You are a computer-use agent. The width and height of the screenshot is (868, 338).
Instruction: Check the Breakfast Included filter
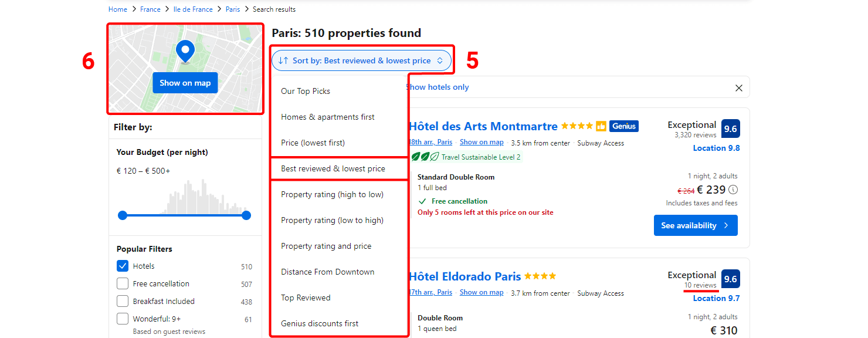pyautogui.click(x=123, y=301)
